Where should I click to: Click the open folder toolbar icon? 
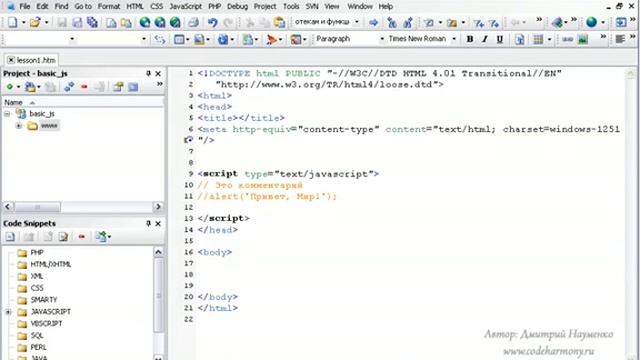pos(35,22)
